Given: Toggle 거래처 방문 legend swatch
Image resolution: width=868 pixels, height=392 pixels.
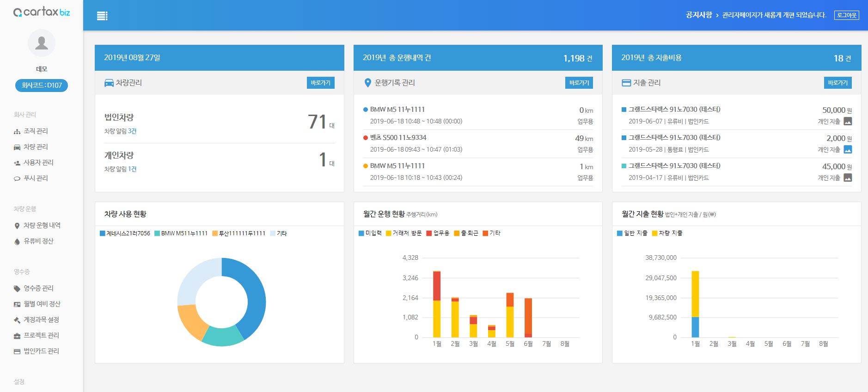Looking at the screenshot, I should pyautogui.click(x=389, y=233).
